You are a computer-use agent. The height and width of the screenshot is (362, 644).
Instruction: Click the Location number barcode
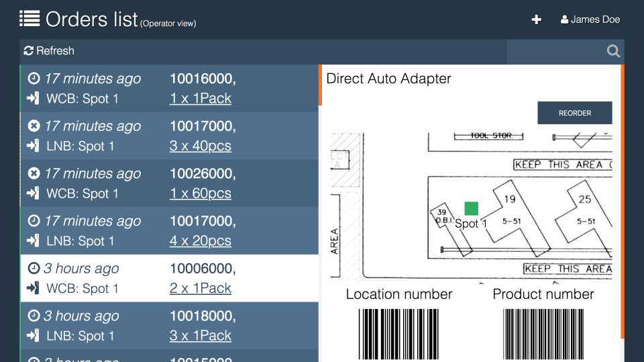(x=398, y=334)
